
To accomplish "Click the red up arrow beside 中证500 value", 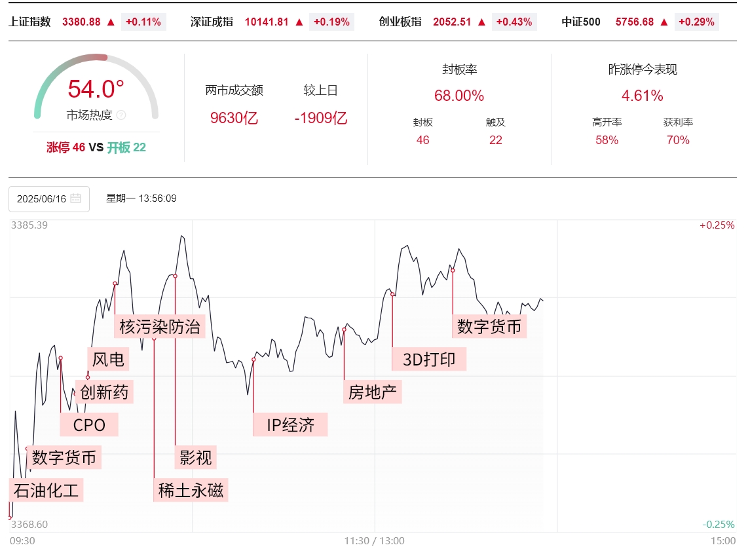I will (664, 22).
